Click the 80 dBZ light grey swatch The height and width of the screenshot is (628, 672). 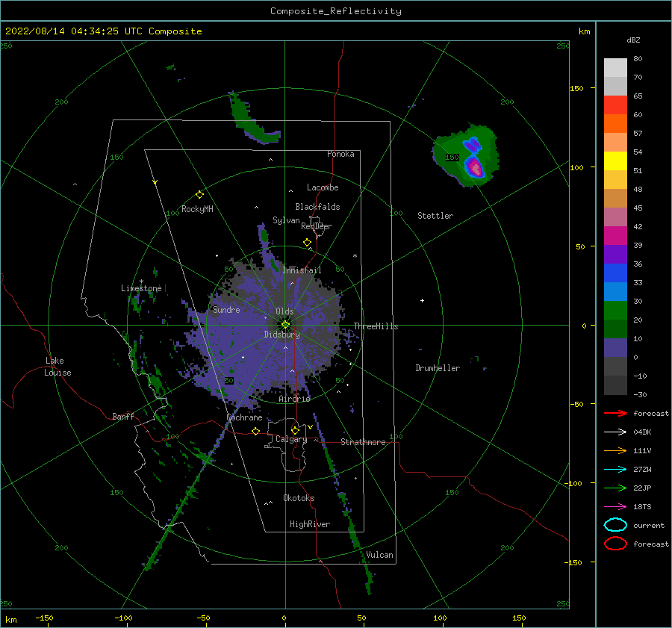pyautogui.click(x=615, y=67)
